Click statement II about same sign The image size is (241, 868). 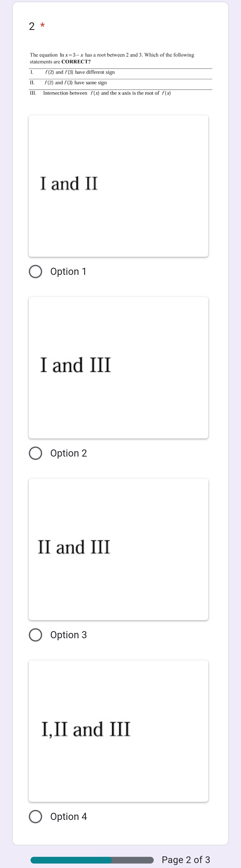pos(76,83)
